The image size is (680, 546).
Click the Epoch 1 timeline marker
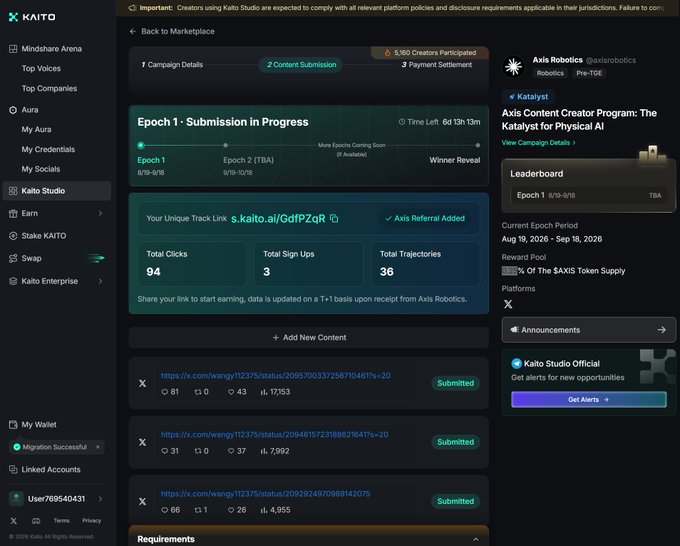141,145
